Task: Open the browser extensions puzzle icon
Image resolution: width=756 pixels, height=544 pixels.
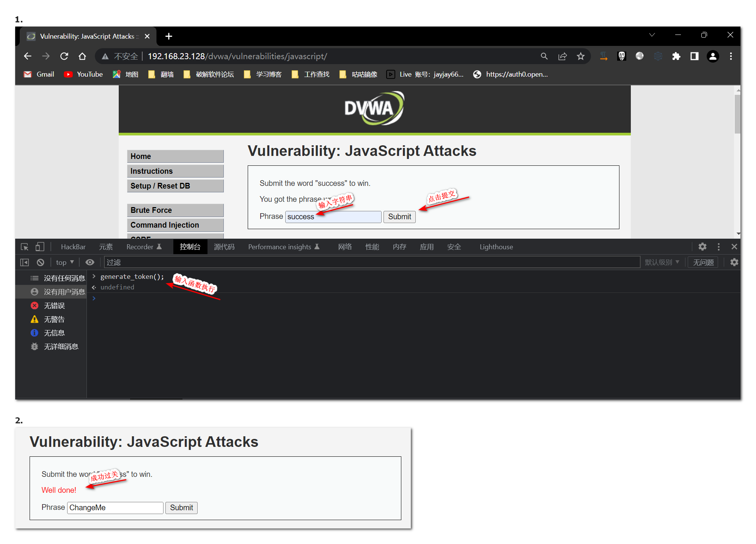Action: coord(676,57)
